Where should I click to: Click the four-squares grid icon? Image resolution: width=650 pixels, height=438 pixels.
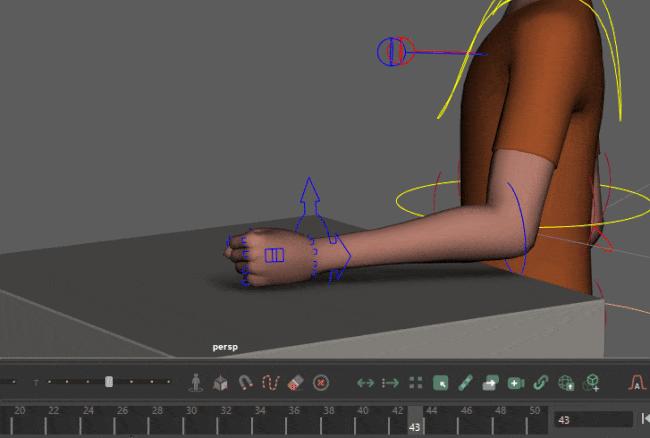415,382
